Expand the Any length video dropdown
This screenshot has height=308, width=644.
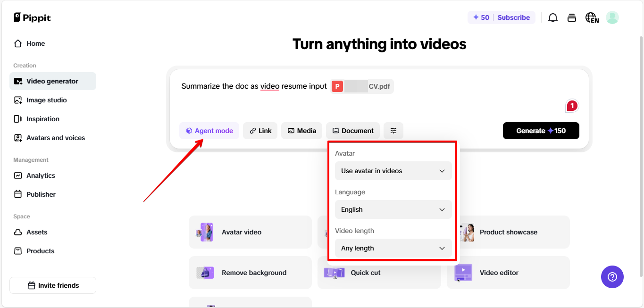point(393,248)
